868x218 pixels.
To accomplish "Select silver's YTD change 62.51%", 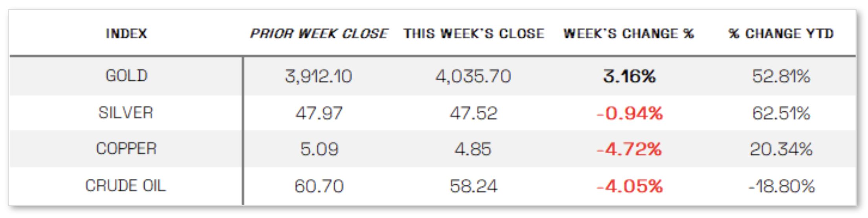I will coord(781,113).
